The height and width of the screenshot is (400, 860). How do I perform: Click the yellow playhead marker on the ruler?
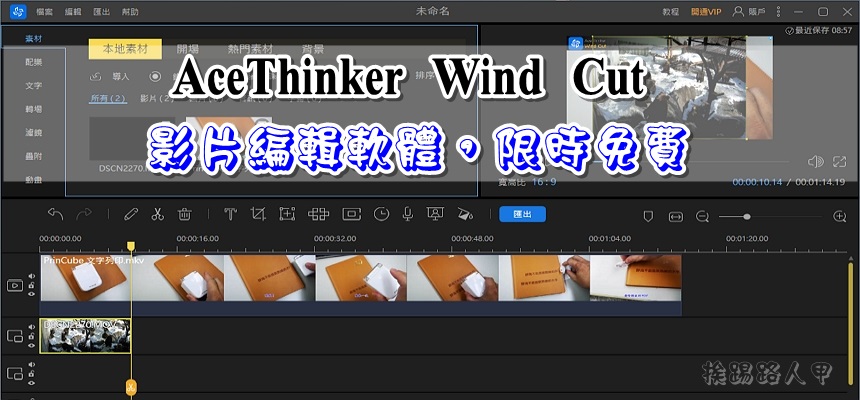click(x=131, y=246)
